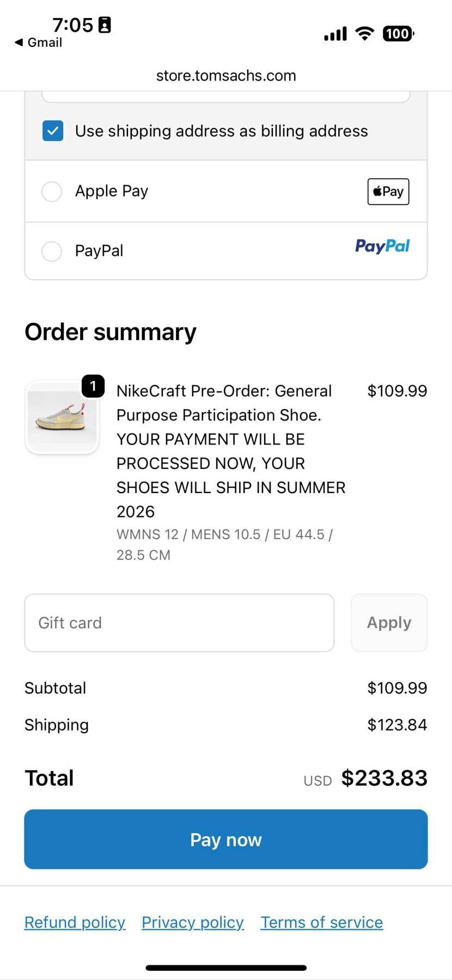The width and height of the screenshot is (452, 980).
Task: Open the Terms of service link
Action: tap(321, 922)
